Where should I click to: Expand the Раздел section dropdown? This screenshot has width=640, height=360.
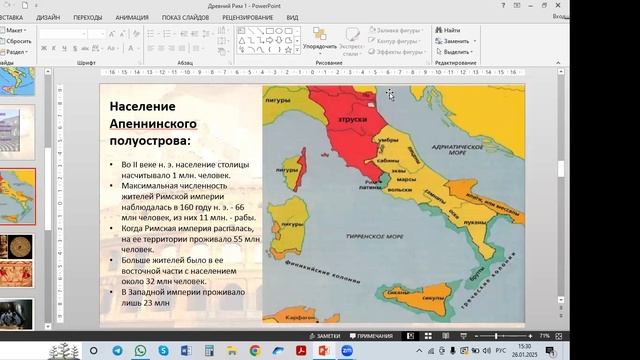point(14,52)
